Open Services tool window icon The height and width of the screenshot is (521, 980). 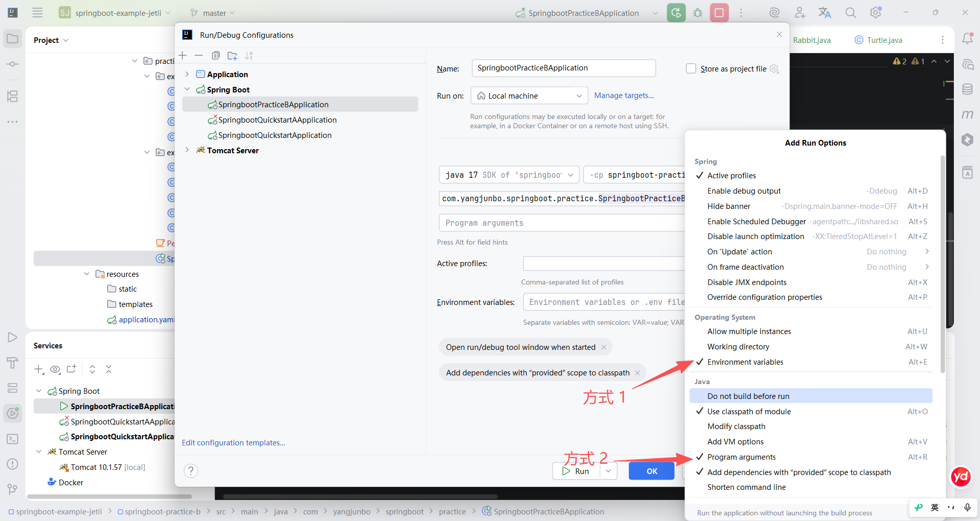13,413
